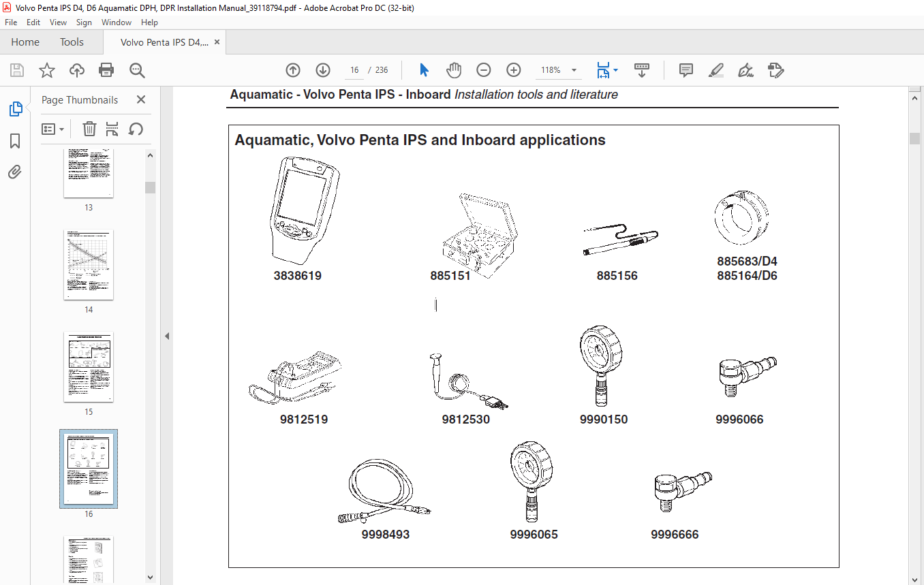Close the Page Thumbnails panel
Screen dimensions: 924x585
click(141, 99)
